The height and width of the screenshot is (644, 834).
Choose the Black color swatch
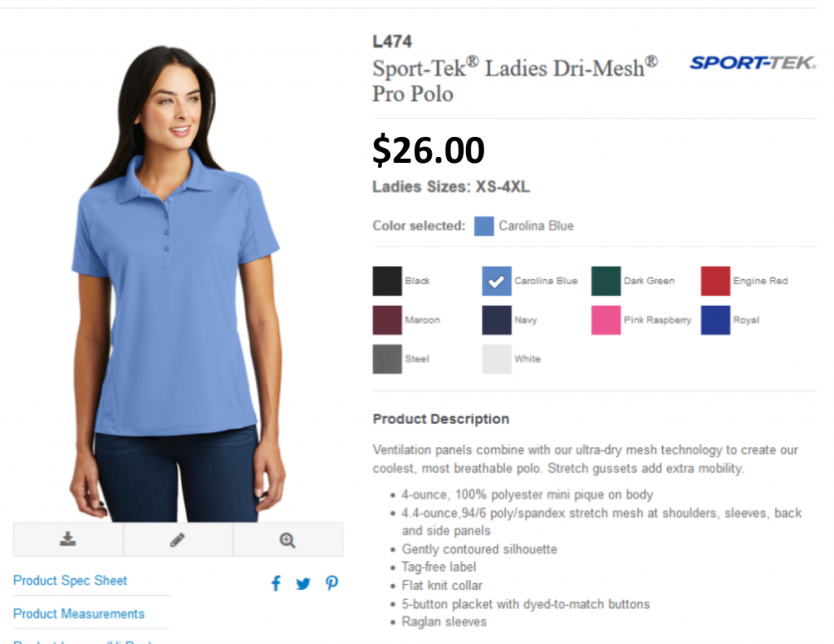[387, 281]
